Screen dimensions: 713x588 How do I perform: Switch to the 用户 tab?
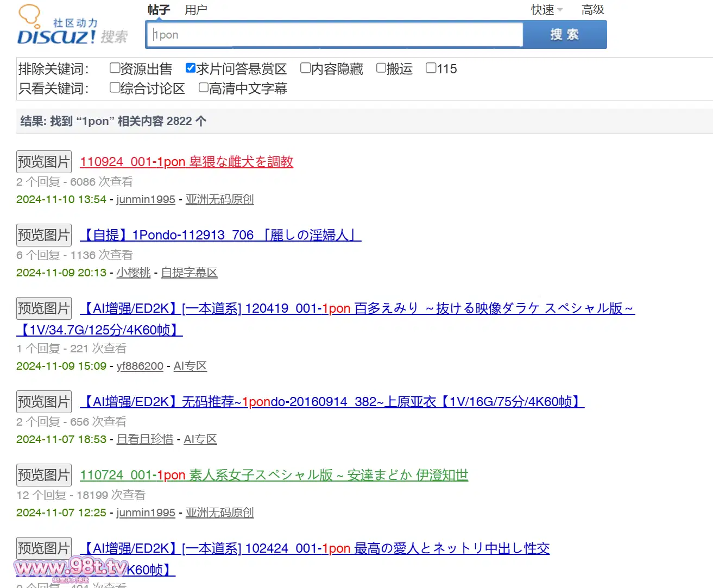tap(196, 10)
